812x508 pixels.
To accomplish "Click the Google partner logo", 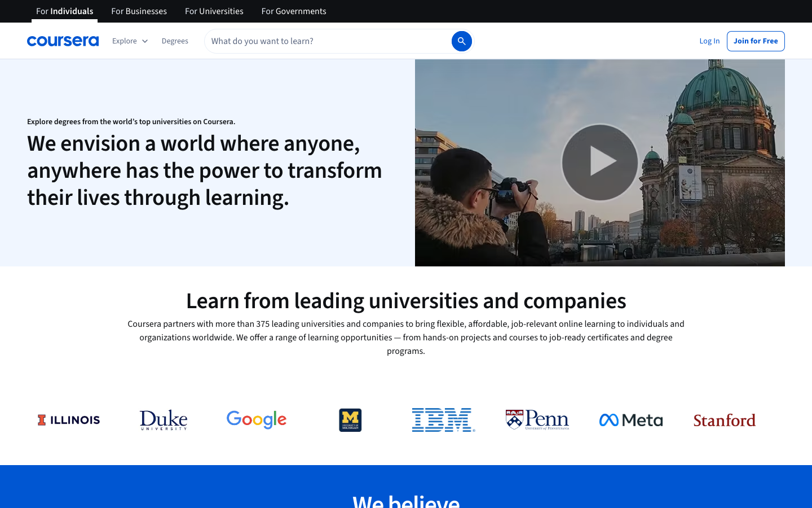I will point(257,419).
